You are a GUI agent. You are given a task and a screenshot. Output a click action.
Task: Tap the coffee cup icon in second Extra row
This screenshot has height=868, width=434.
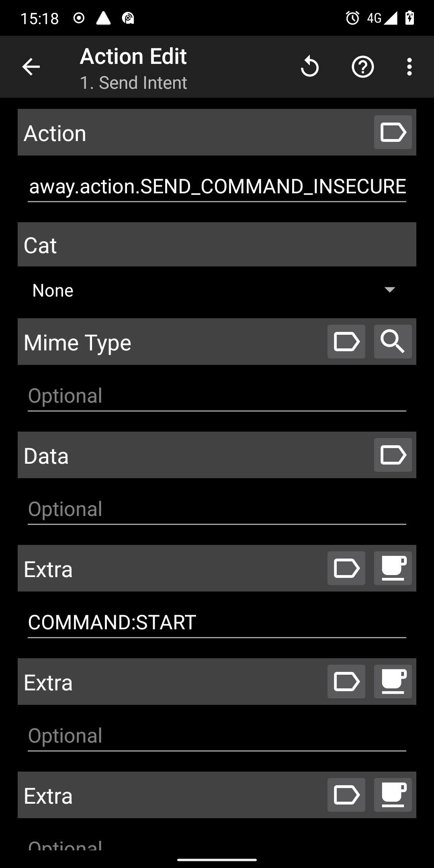click(x=393, y=682)
